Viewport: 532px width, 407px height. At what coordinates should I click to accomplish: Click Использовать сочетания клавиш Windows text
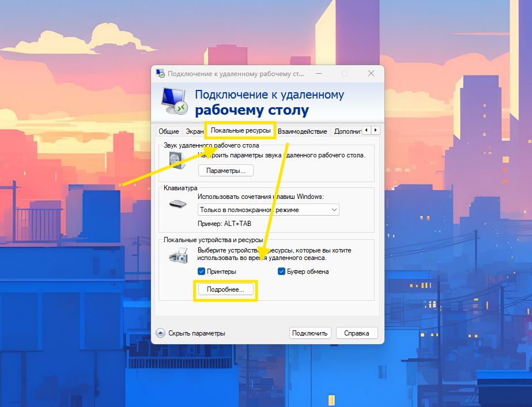click(x=261, y=197)
